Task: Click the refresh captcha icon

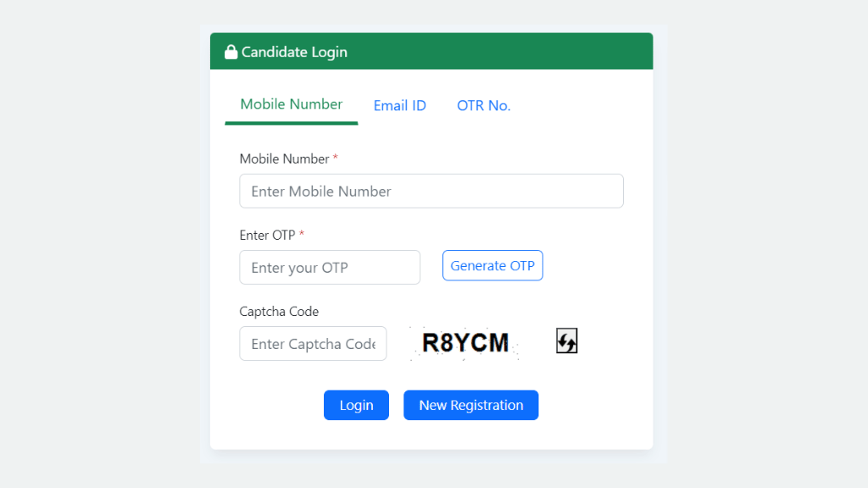Action: [566, 341]
